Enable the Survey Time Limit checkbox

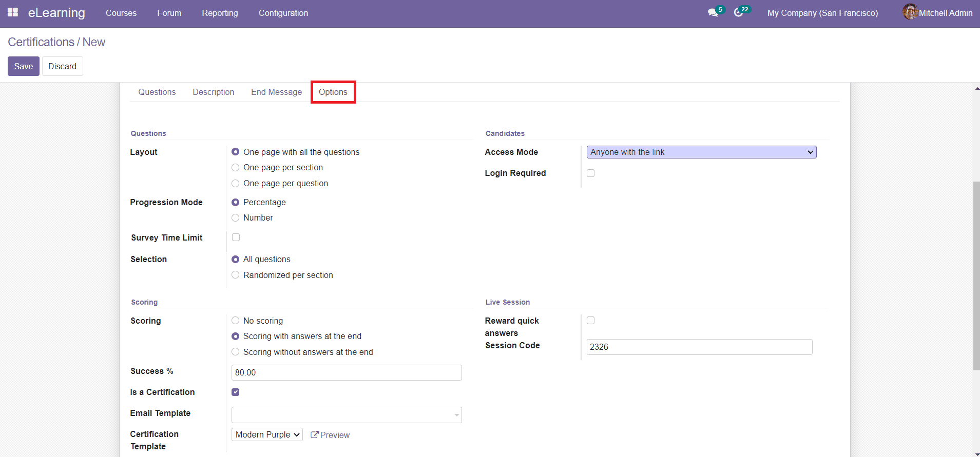pyautogui.click(x=236, y=237)
